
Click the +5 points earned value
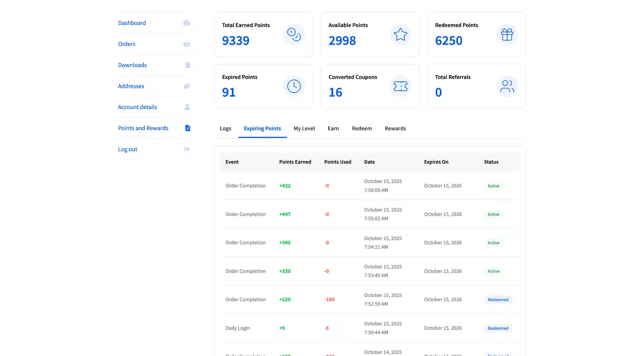point(282,328)
